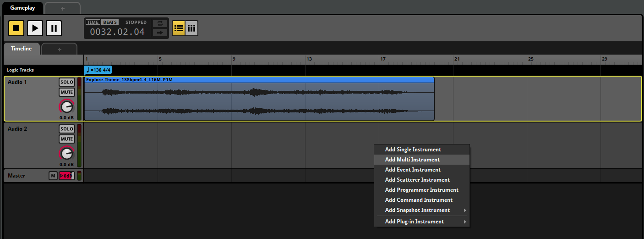Viewport: 644px width, 239px height.
Task: Click the Audio 2 level meter
Action: pyautogui.click(x=79, y=145)
